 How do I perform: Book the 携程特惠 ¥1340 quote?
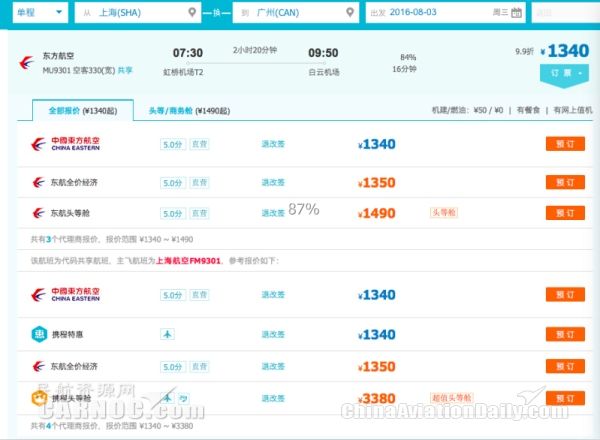pyautogui.click(x=565, y=334)
